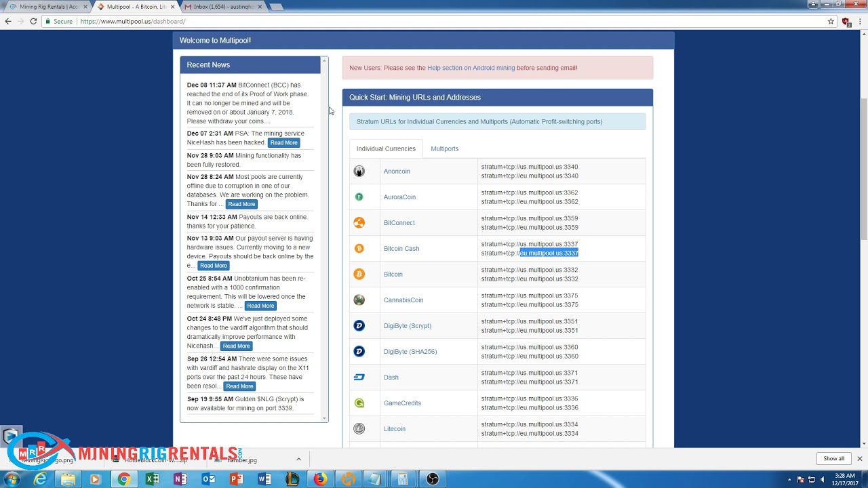Click the red shield extension icon

pos(846,22)
